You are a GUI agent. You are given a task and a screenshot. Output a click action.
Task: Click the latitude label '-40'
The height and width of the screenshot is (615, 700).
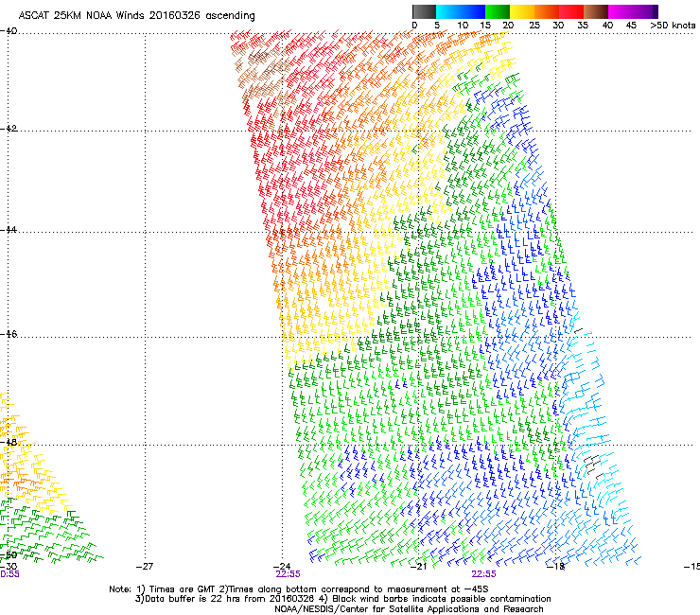click(9, 31)
